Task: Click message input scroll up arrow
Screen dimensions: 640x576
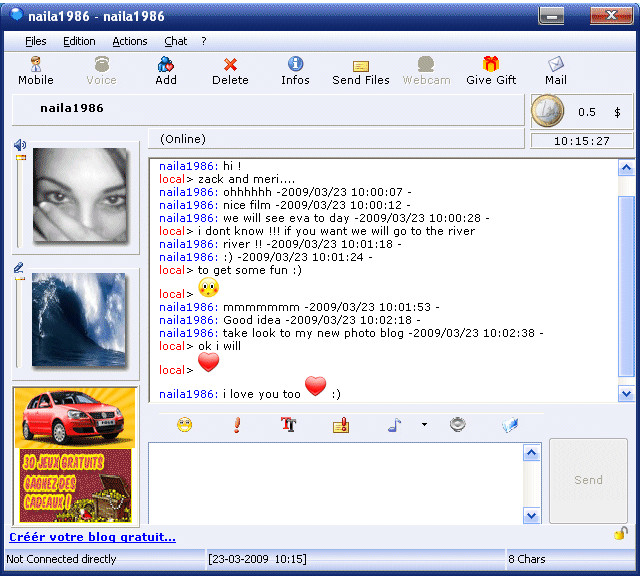Action: coord(531,452)
